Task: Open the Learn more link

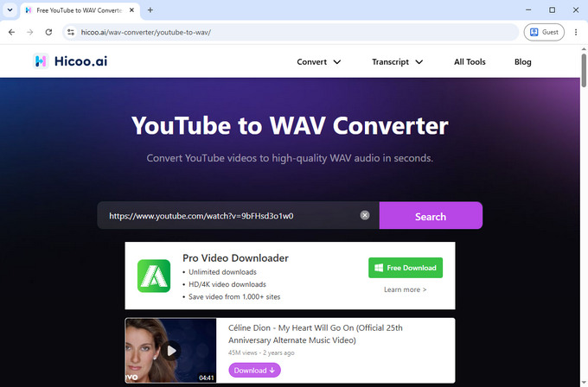Action: (405, 289)
